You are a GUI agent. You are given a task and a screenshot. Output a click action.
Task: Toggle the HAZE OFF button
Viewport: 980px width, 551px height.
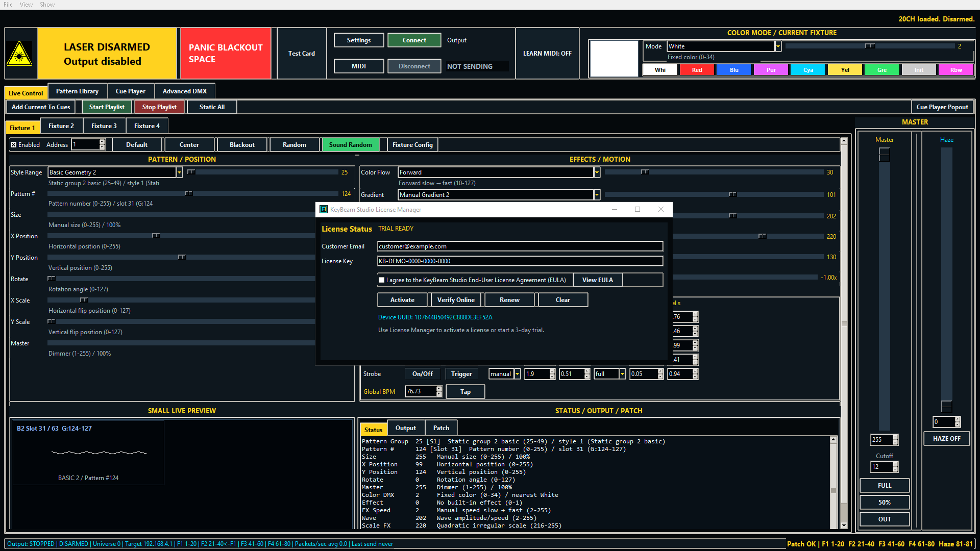tap(946, 439)
